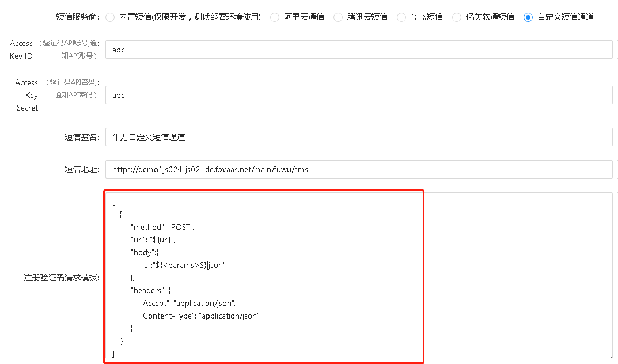Focus the Access Key Secret input field
Viewport: 618px width, 364px height.
358,95
